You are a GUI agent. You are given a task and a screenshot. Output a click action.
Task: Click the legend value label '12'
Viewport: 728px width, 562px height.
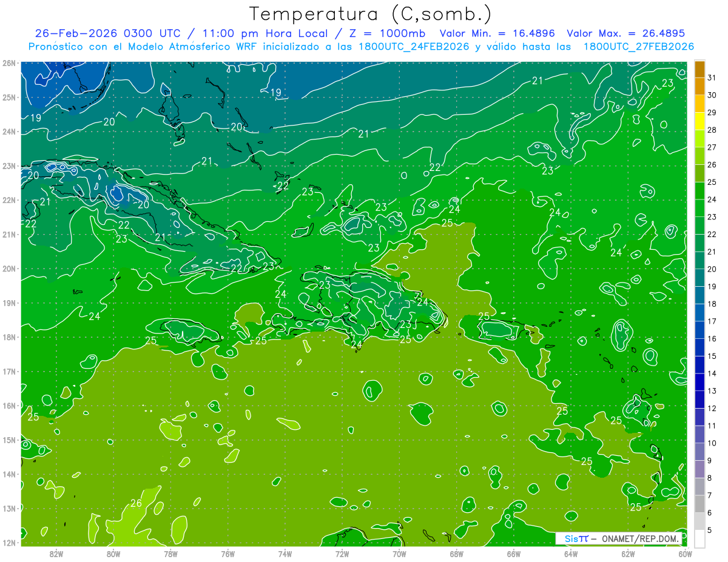(x=712, y=409)
